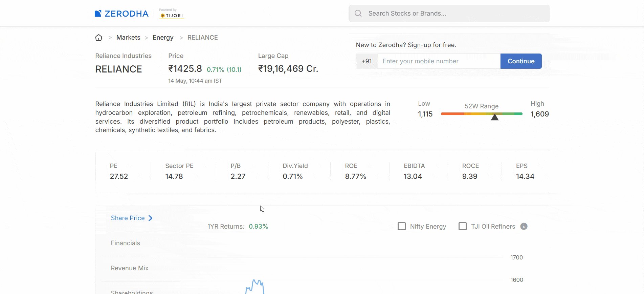Click the TJI Oil Refiners info icon
The image size is (644, 294).
pos(524,226)
